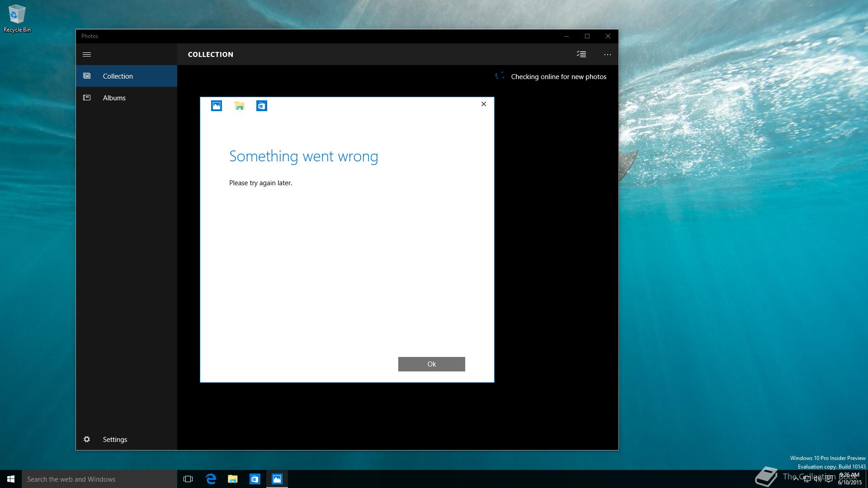Click the Settings gear icon
This screenshot has width=868, height=488.
87,439
